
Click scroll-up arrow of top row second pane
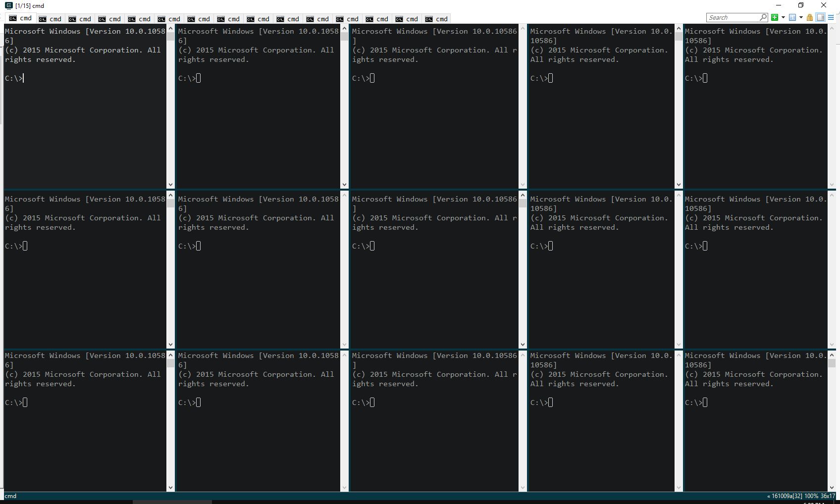point(344,28)
